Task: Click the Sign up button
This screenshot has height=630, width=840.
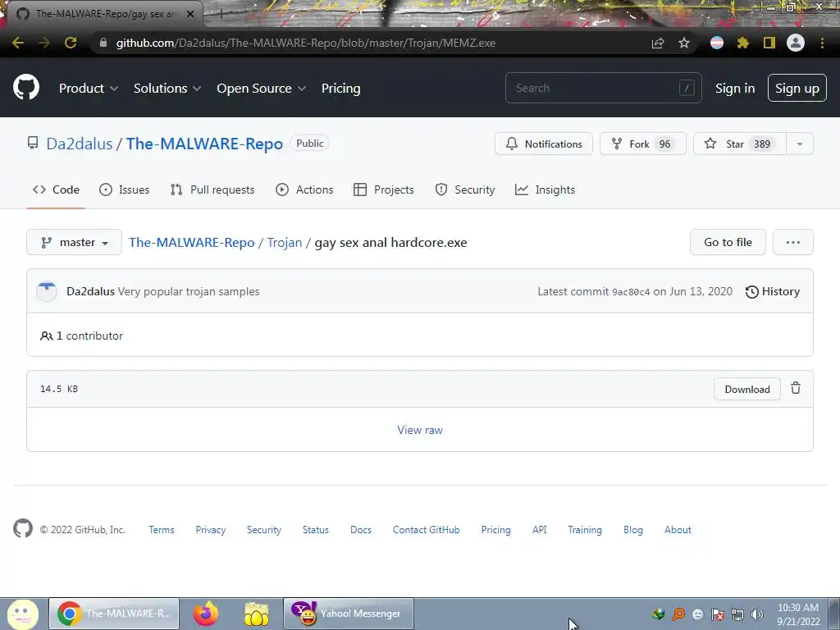Action: 797,89
